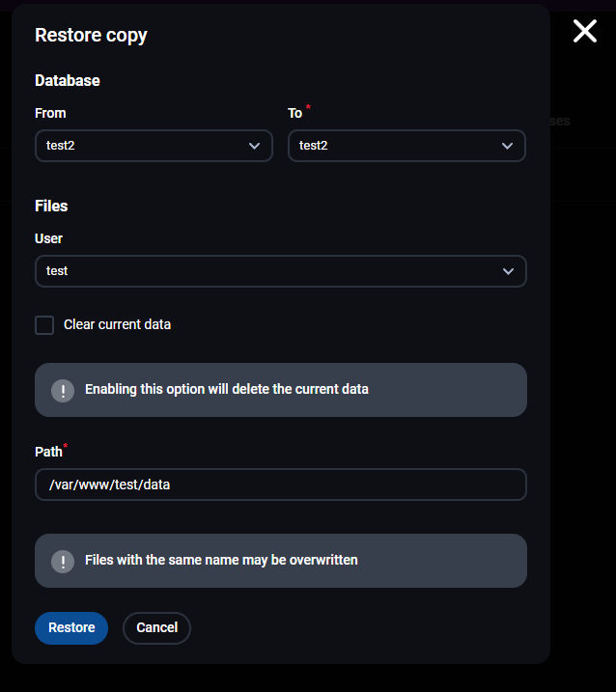616x692 pixels.
Task: Cancel the restore operation
Action: click(x=156, y=627)
